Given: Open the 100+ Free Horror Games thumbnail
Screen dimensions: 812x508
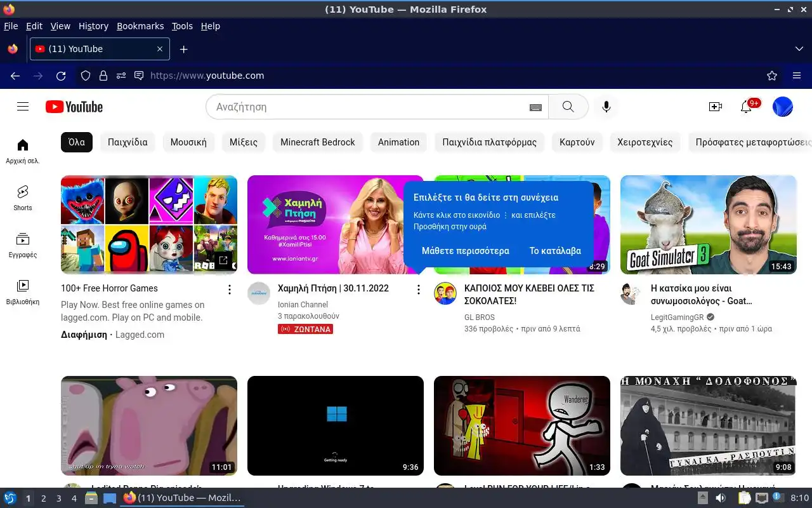Looking at the screenshot, I should pos(149,225).
